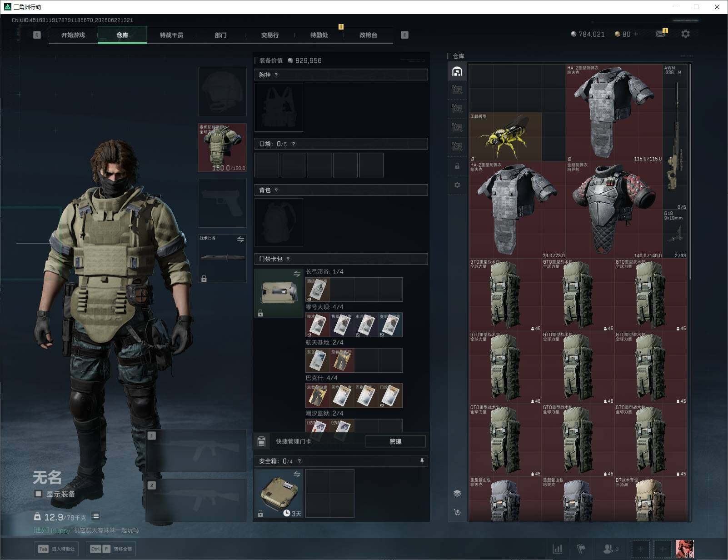This screenshot has width=728, height=560.
Task: Select the 战术匕首 knife slot
Action: 222,258
